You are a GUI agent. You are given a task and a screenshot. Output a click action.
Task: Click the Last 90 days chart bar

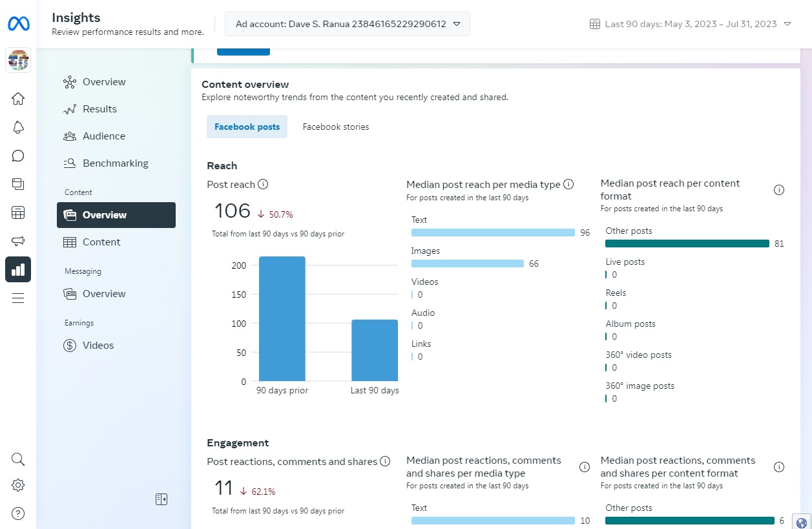(x=375, y=350)
